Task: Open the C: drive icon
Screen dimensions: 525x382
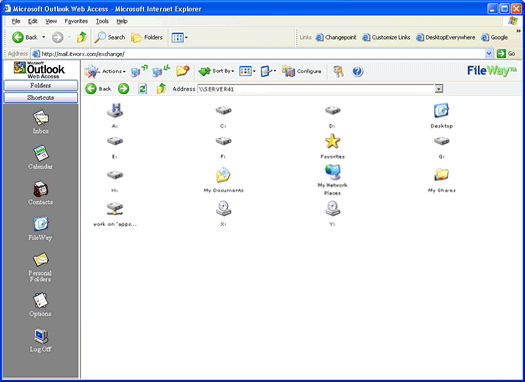Action: coord(223,110)
